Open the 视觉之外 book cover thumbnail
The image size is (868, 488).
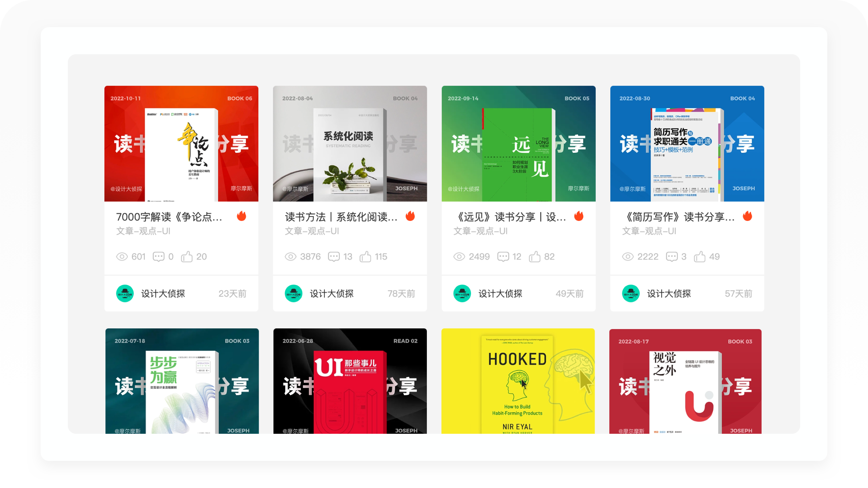click(685, 381)
